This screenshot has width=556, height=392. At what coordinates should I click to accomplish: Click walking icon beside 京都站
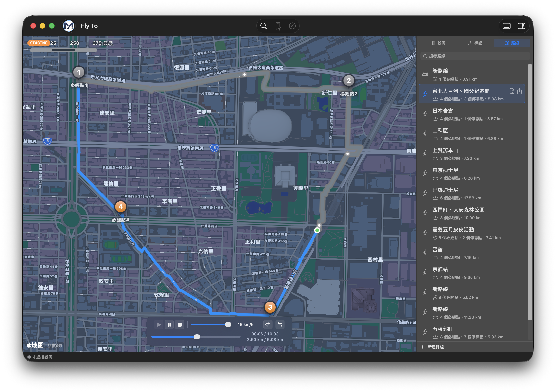(x=425, y=272)
